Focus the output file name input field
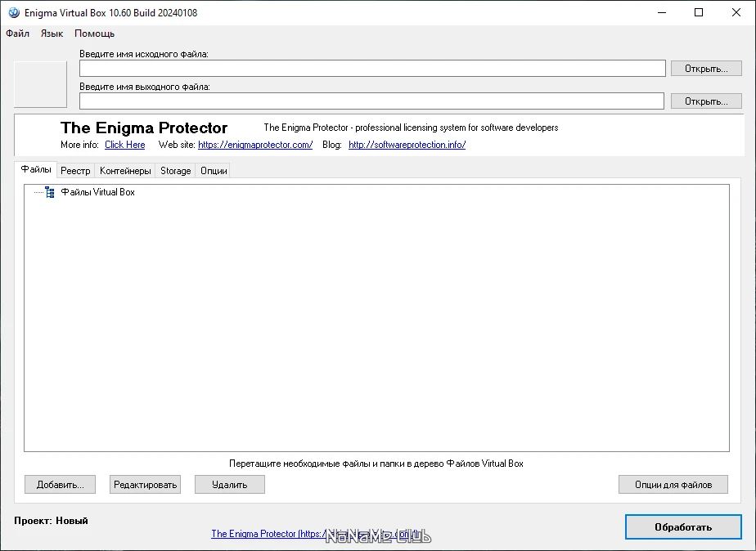Viewport: 756px width, 551px height. click(x=371, y=101)
